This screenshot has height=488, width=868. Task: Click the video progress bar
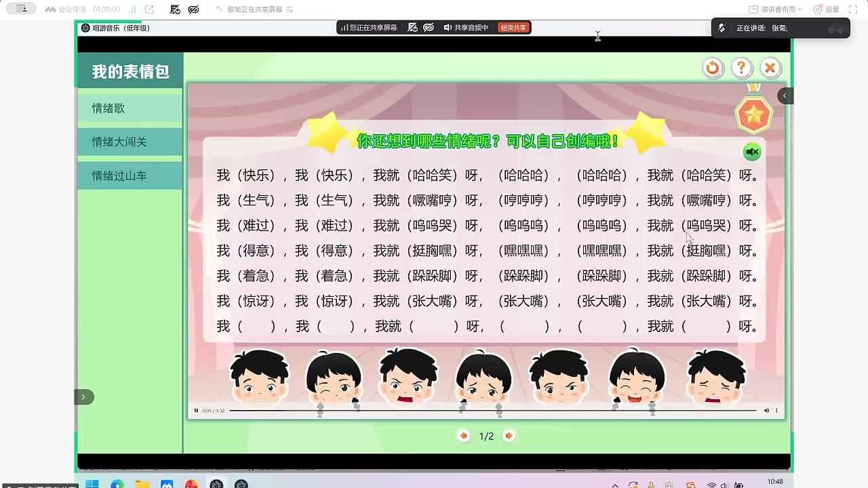pyautogui.click(x=492, y=411)
